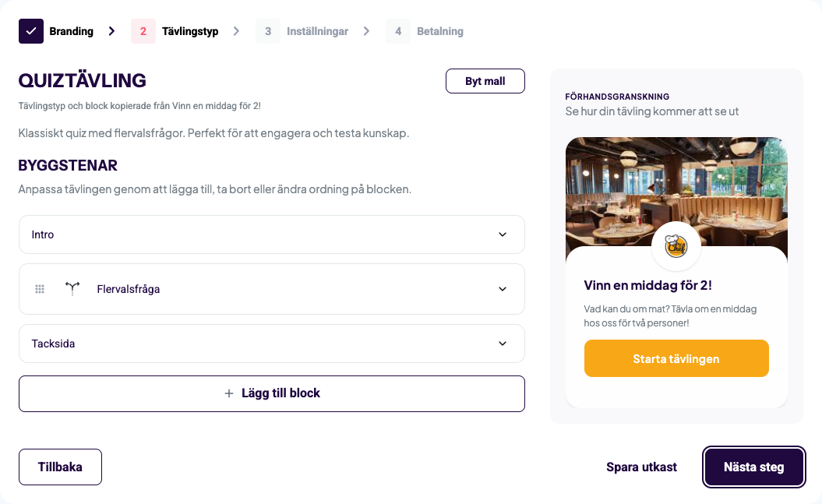This screenshot has height=504, width=822.
Task: Expand the Intro block
Action: click(x=503, y=234)
